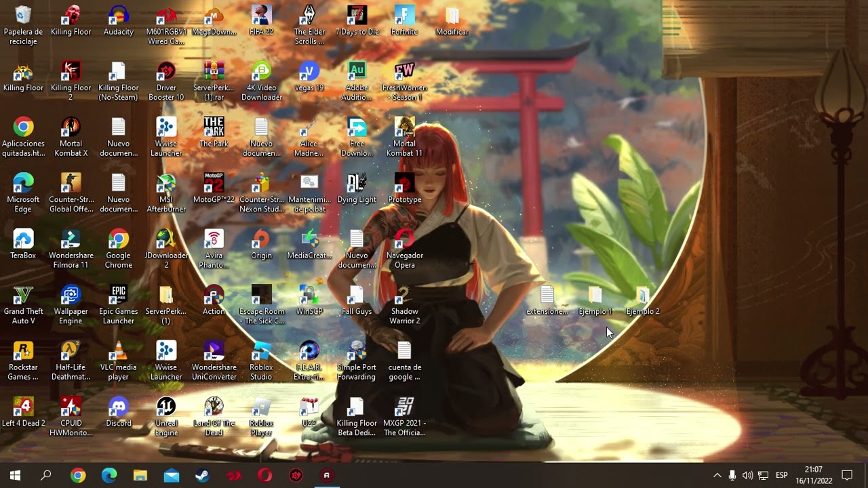The width and height of the screenshot is (868, 488).
Task: Select the Google Chrome desktop shortcut
Action: [x=119, y=249]
